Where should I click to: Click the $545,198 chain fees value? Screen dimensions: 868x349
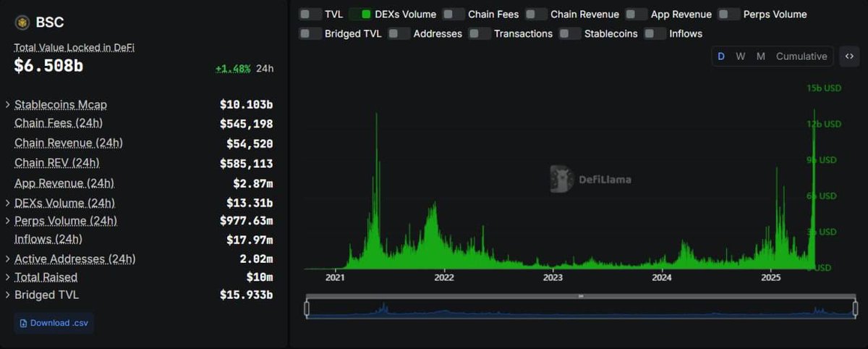coord(247,124)
